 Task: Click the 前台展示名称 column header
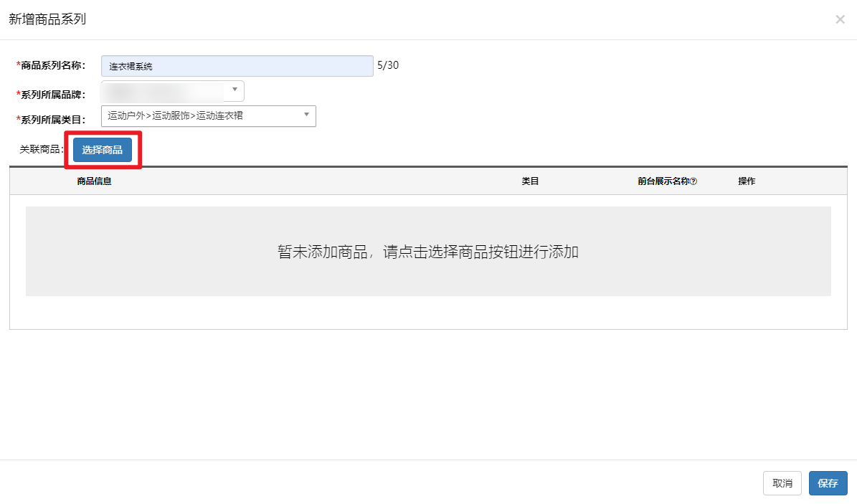coord(663,181)
